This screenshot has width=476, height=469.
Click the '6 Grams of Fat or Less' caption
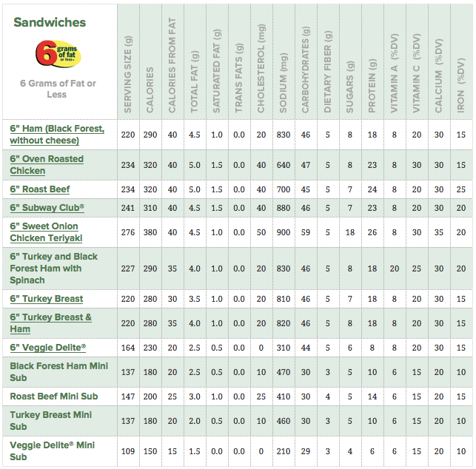58,89
